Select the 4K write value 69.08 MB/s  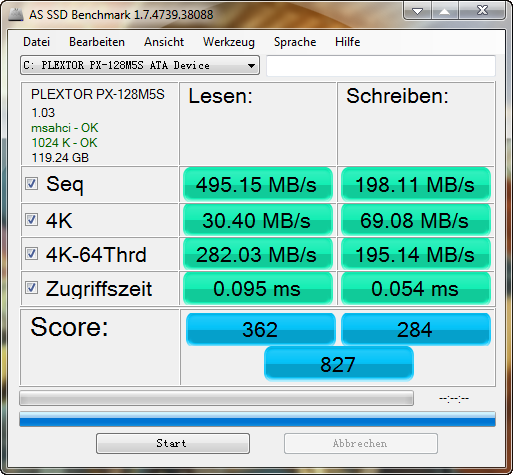pos(416,220)
